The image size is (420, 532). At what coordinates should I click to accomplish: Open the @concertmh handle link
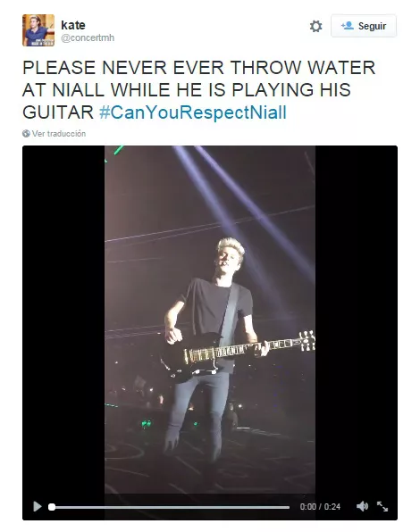88,37
